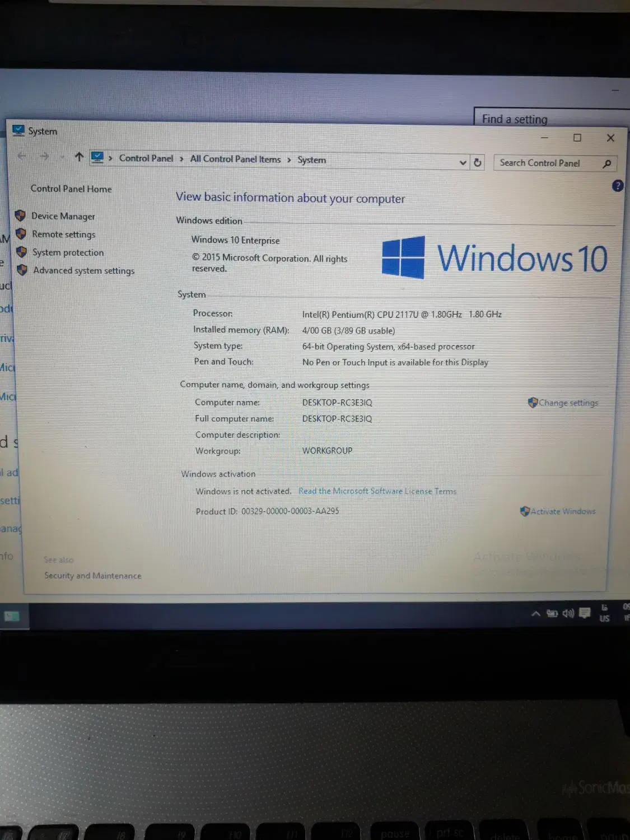
Task: Select the WORKGROUP value
Action: pos(328,451)
